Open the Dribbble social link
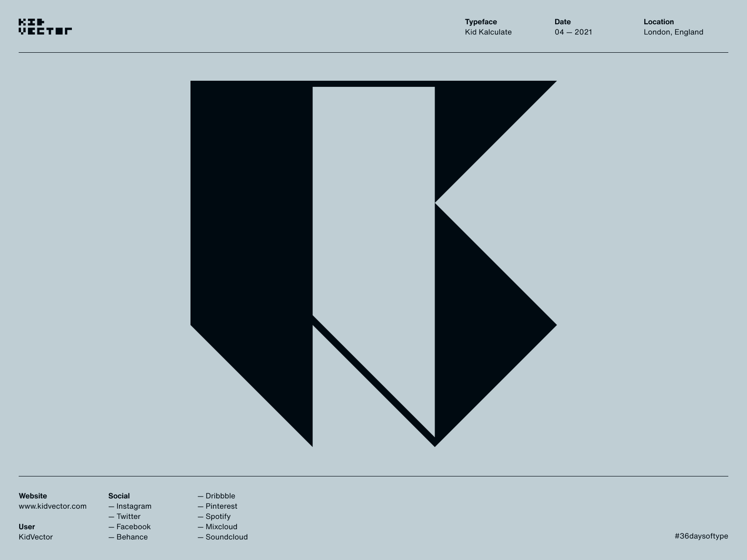Image resolution: width=747 pixels, height=560 pixels. [220, 496]
